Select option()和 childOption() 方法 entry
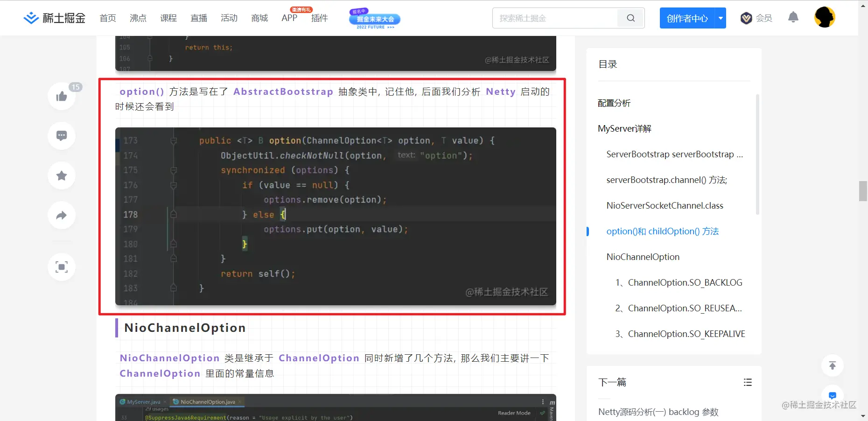Image resolution: width=868 pixels, height=421 pixels. coord(662,232)
